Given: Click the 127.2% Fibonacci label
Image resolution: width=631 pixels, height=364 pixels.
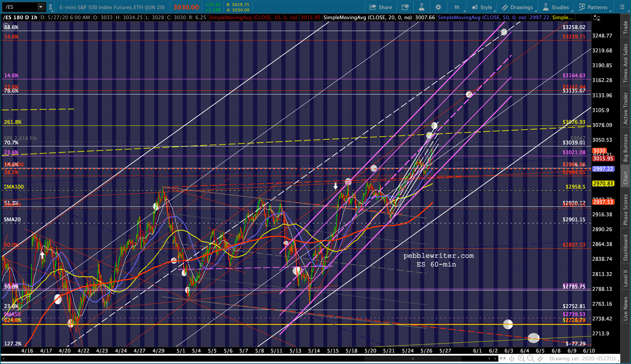Looking at the screenshot, I should [x=13, y=344].
